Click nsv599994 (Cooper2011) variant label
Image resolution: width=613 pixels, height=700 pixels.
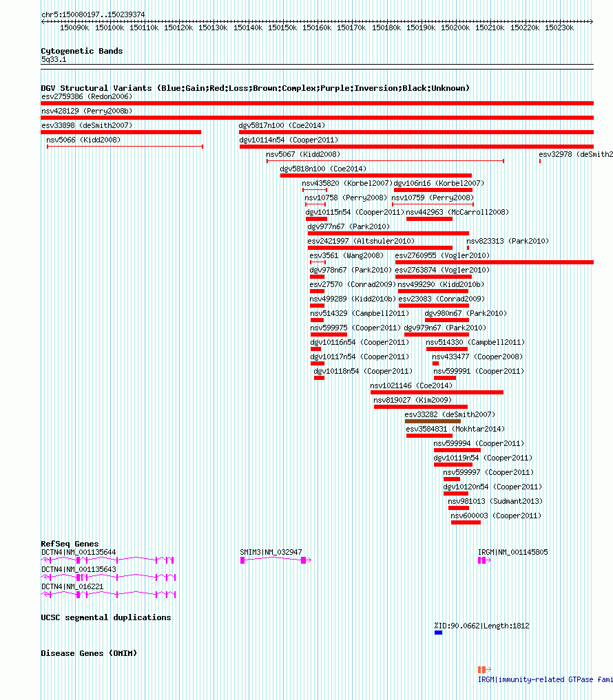point(479,443)
